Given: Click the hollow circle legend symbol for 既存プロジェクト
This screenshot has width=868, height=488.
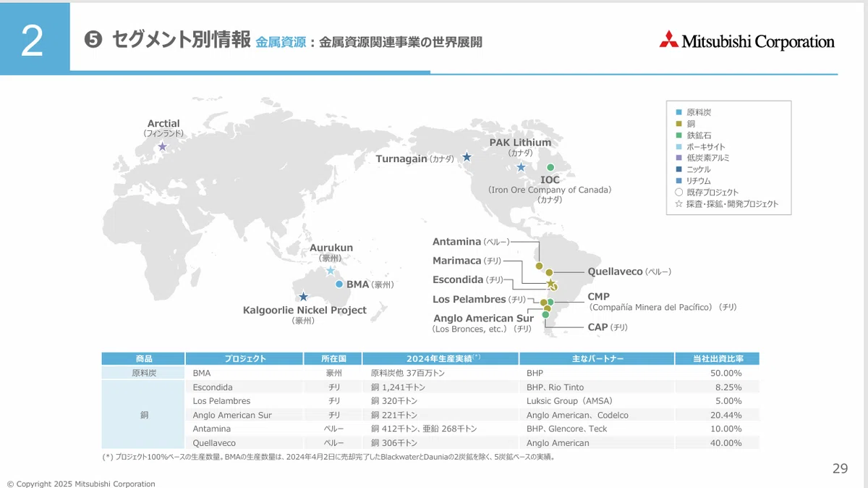Looking at the screenshot, I should point(678,193).
